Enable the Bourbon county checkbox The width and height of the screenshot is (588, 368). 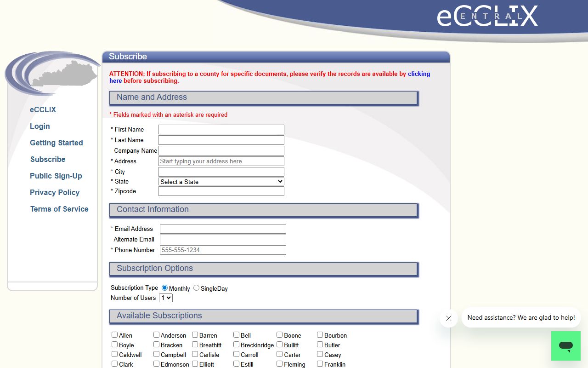tap(320, 335)
